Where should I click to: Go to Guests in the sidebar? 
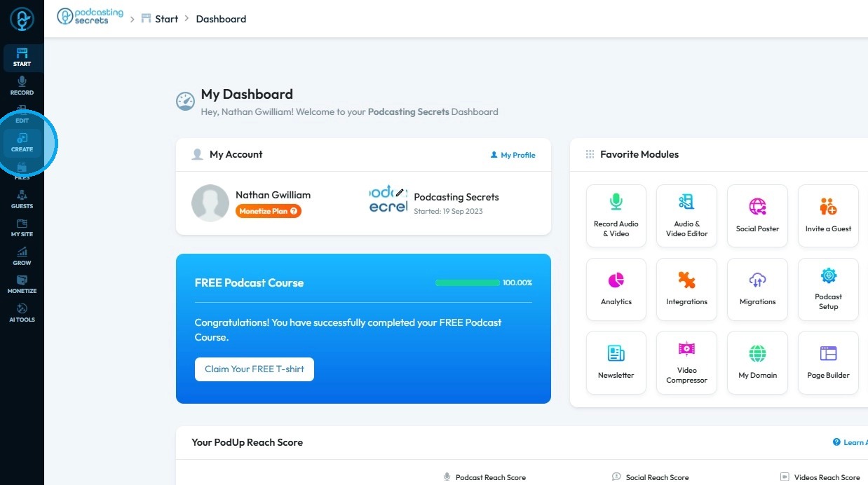coord(22,200)
